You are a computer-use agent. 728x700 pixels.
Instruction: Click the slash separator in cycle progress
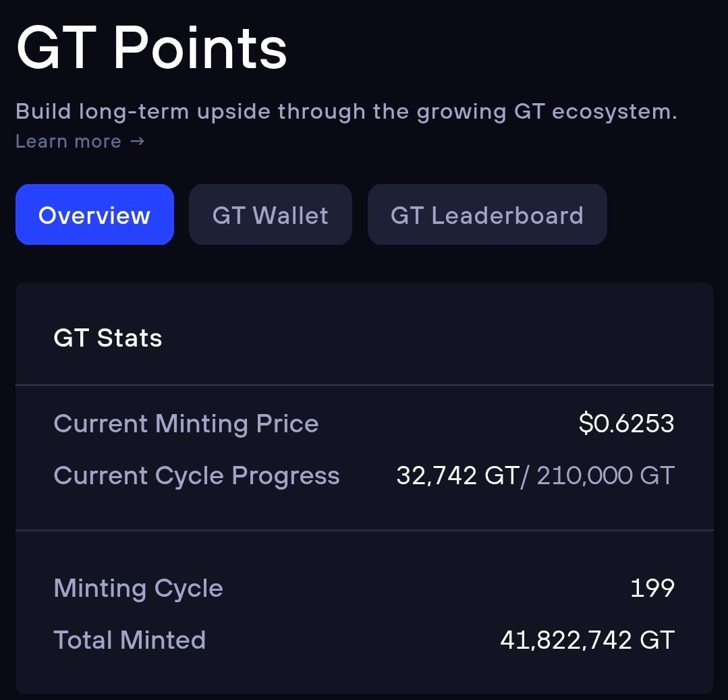coord(525,476)
